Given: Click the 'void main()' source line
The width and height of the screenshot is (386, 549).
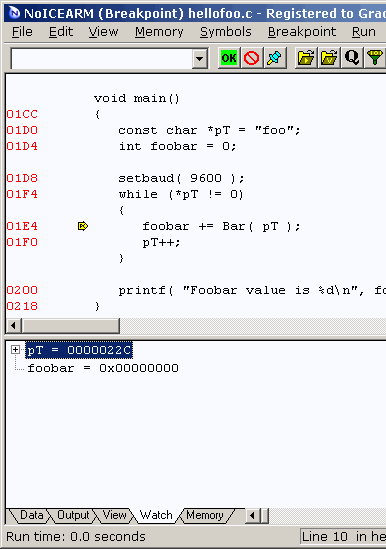Looking at the screenshot, I should 137,98.
